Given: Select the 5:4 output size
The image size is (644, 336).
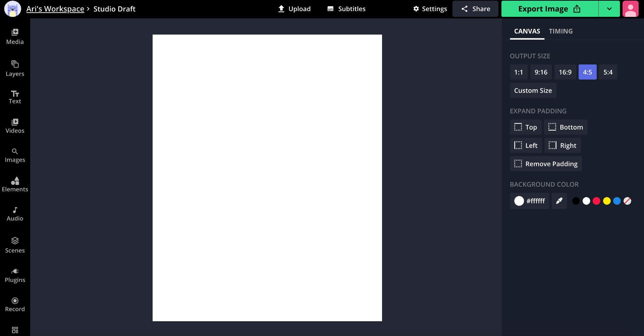Looking at the screenshot, I should pyautogui.click(x=608, y=72).
